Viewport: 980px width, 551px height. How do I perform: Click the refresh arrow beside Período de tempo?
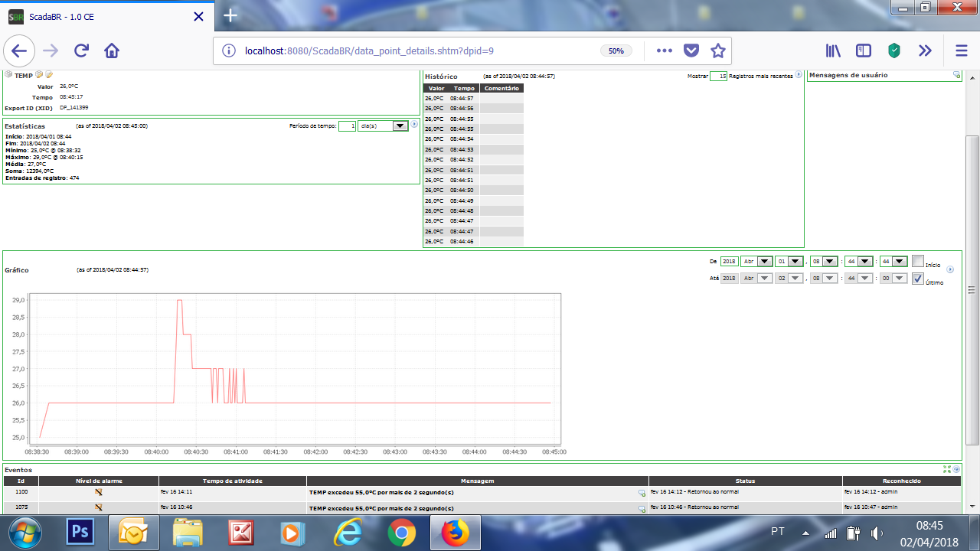(x=414, y=126)
